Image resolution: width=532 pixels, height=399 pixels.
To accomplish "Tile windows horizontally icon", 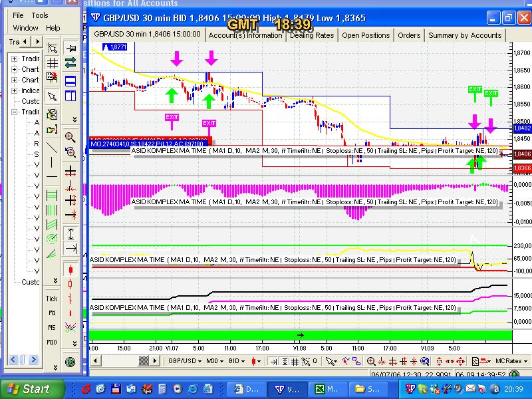I will 70,81.
